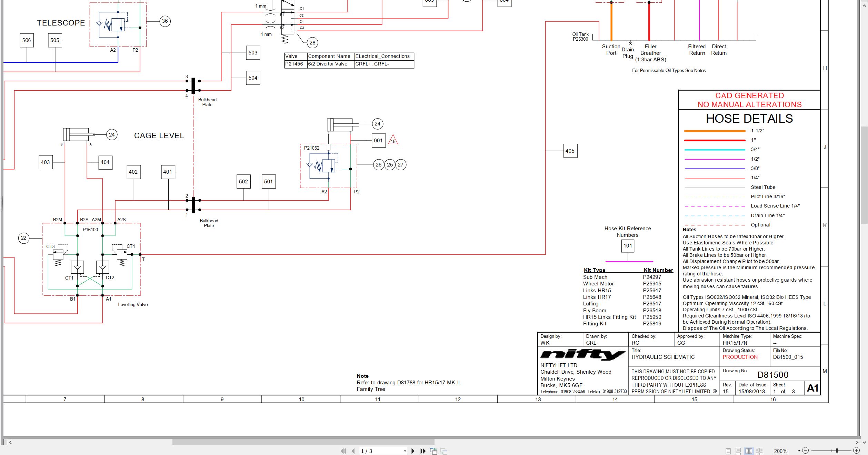Click the Steel Tube legend label
This screenshot has width=868, height=455.
[763, 187]
